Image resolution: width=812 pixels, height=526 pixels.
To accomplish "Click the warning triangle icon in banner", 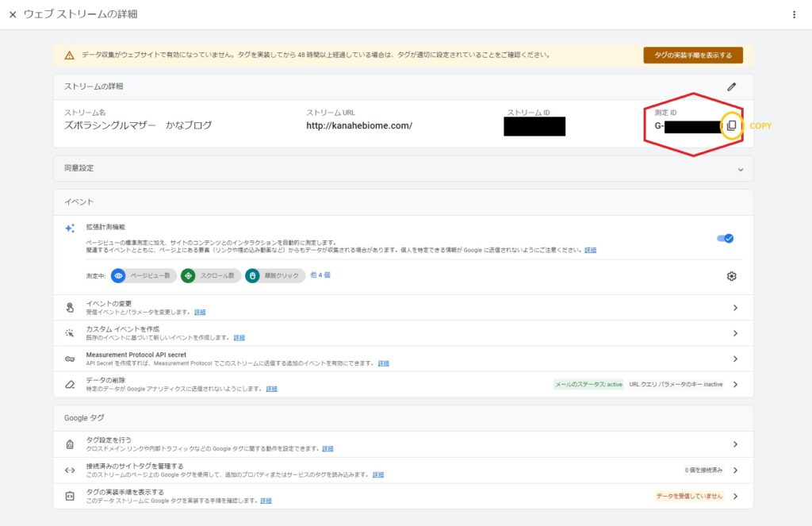I will (x=70, y=56).
